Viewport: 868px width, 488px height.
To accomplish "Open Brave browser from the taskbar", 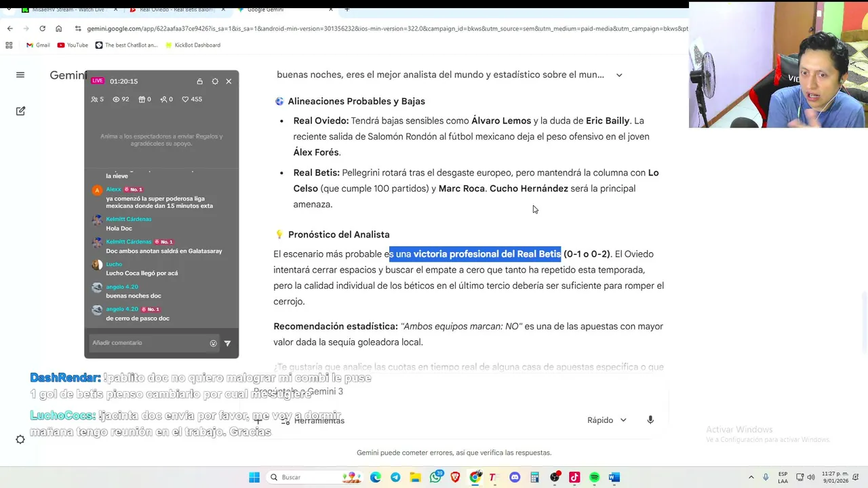I will 455,477.
